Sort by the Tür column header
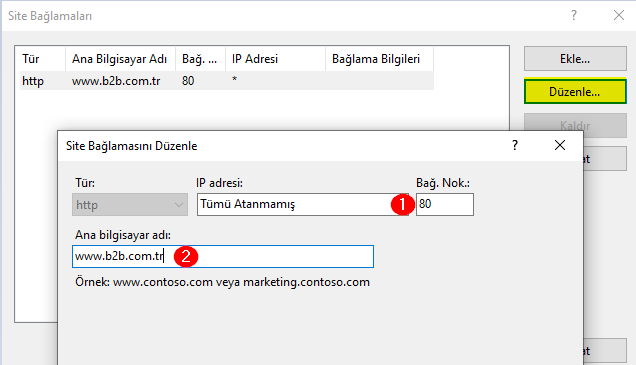 (x=42, y=59)
